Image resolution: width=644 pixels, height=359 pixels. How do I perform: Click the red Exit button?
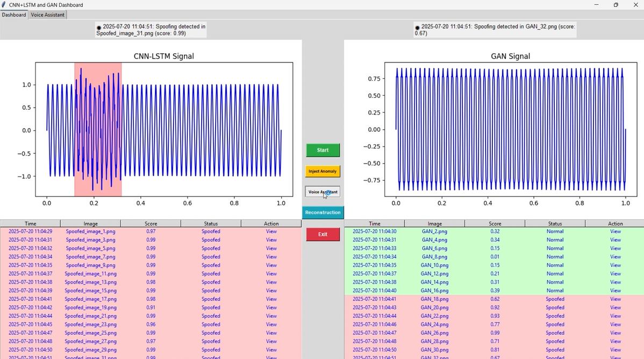coord(323,234)
